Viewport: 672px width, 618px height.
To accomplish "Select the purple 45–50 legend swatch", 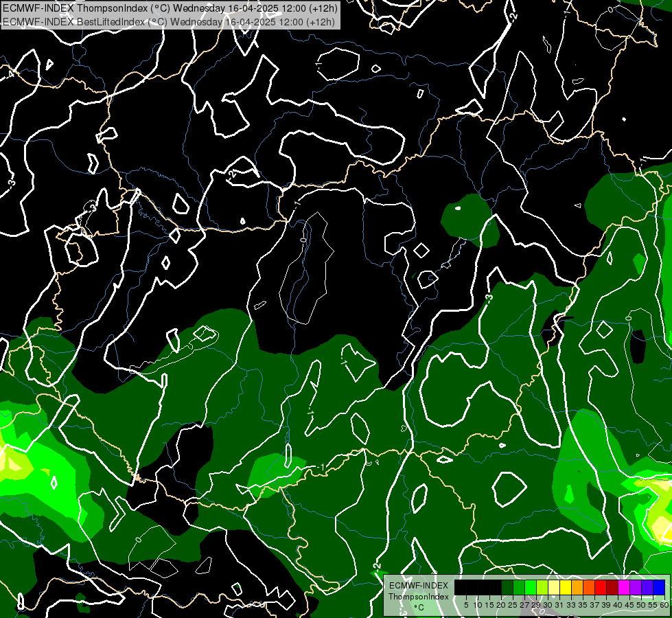I will click(636, 587).
